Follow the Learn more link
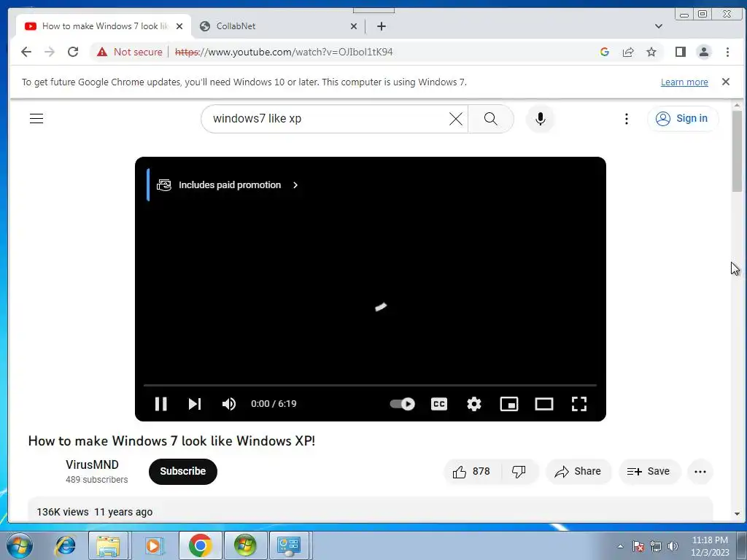The image size is (747, 560). [684, 82]
